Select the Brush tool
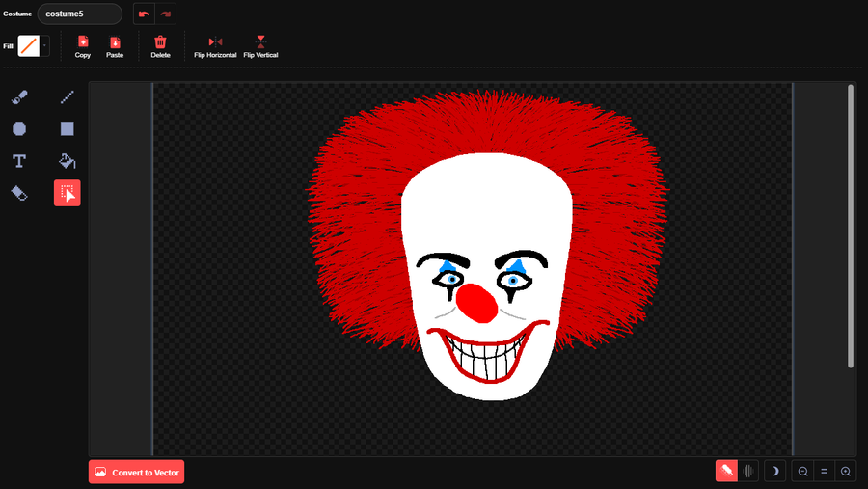 19,96
